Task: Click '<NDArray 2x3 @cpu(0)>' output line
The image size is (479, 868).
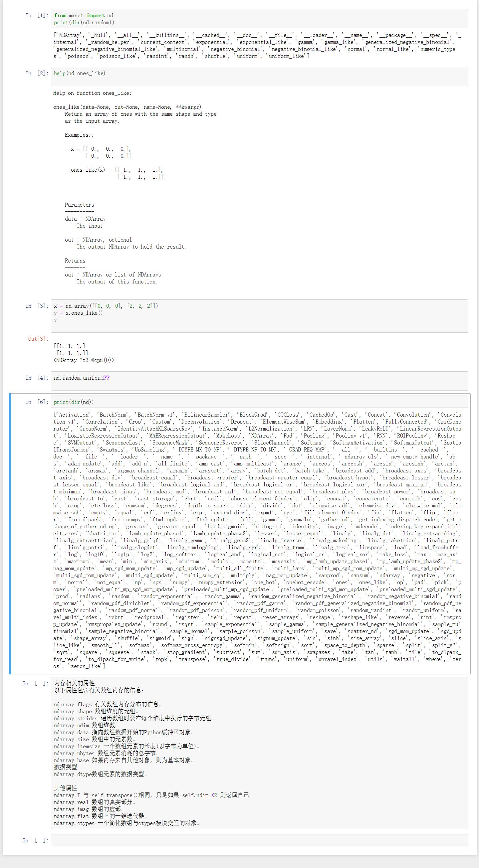Action: (x=84, y=360)
